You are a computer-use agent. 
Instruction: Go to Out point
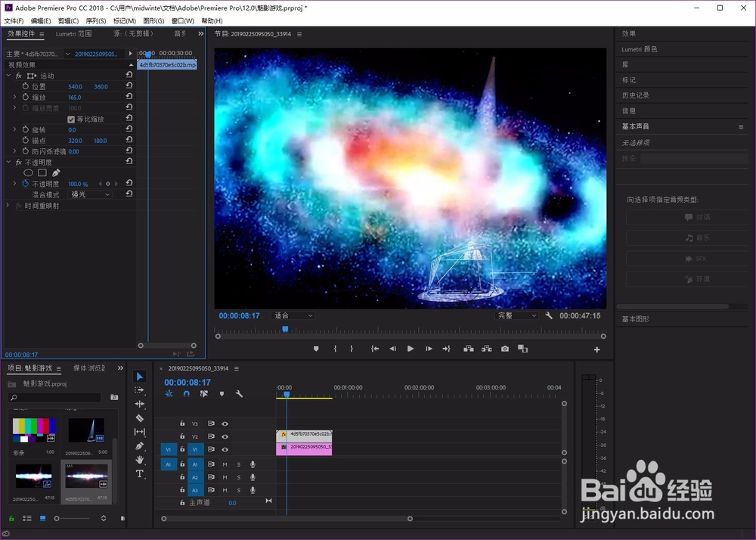(x=447, y=349)
